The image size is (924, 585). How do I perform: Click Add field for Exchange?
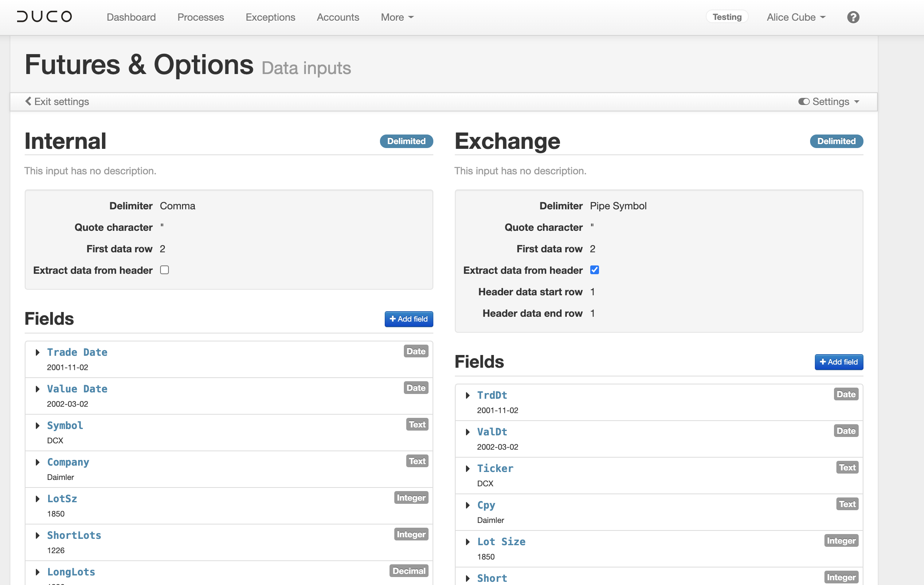[839, 362]
